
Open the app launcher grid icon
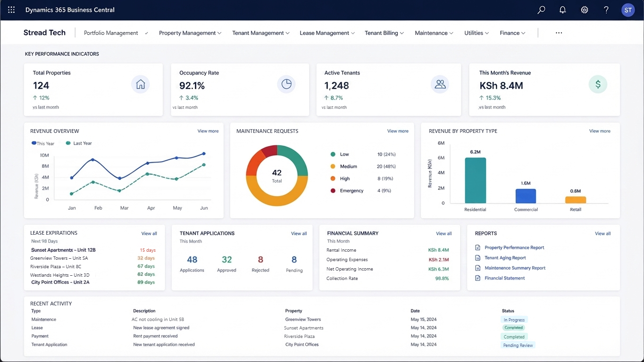11,10
